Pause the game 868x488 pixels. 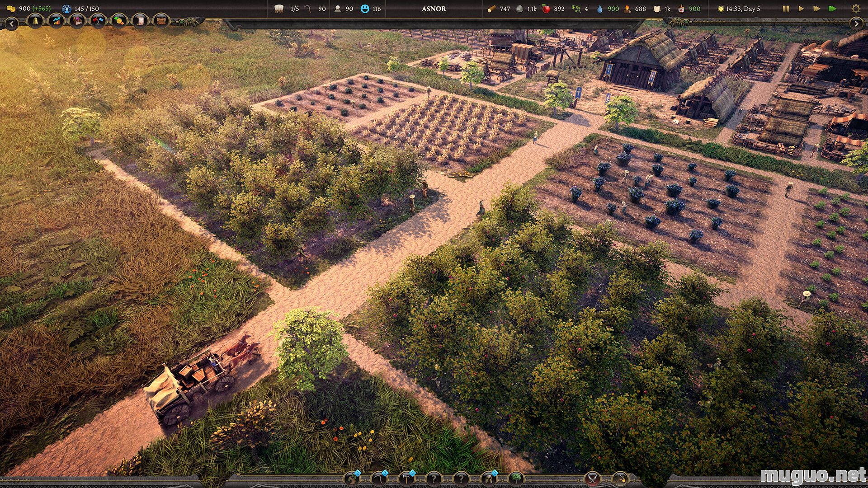(786, 9)
